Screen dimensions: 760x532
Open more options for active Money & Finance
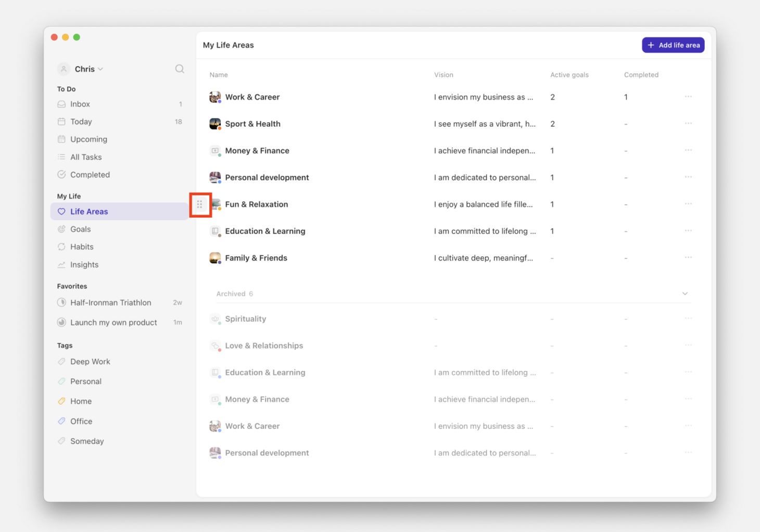[688, 150]
